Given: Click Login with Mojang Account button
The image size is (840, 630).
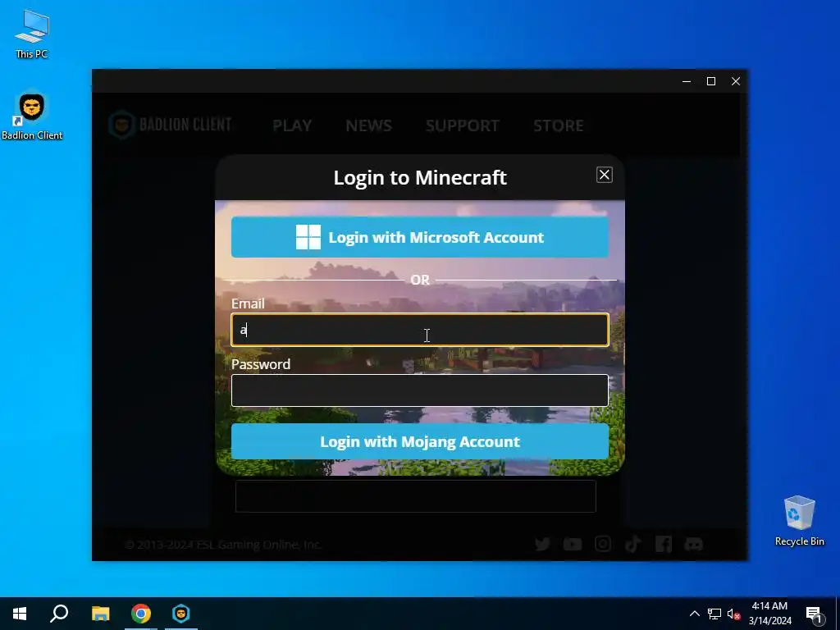Looking at the screenshot, I should [x=420, y=441].
